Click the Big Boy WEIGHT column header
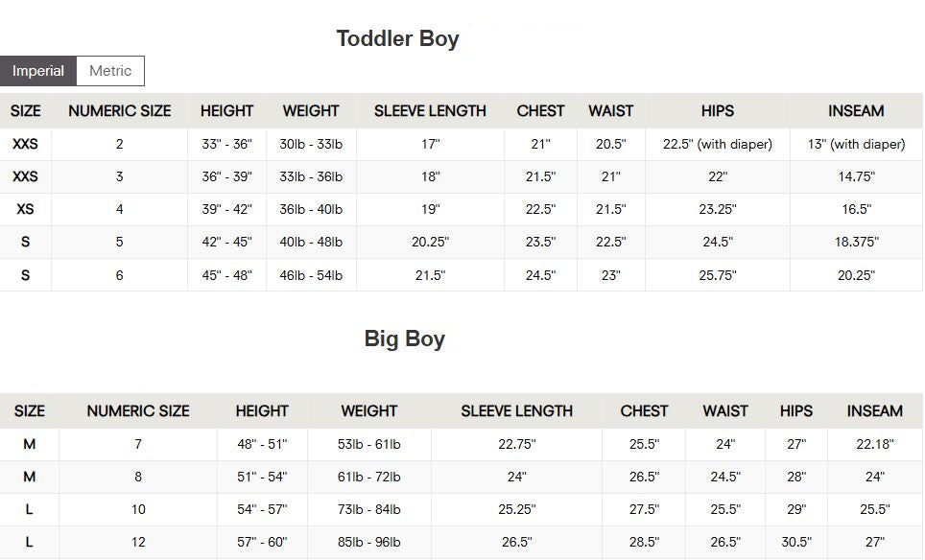The height and width of the screenshot is (560, 925). 368,411
